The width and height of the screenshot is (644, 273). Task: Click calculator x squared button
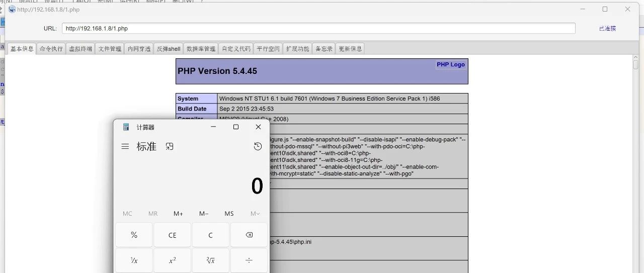click(x=172, y=260)
